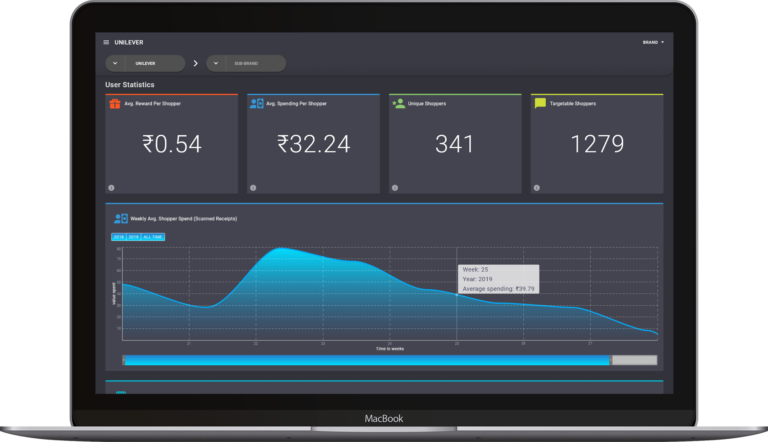768x442 pixels.
Task: Open the hamburger menu beside UNILEVER
Action: pos(106,42)
